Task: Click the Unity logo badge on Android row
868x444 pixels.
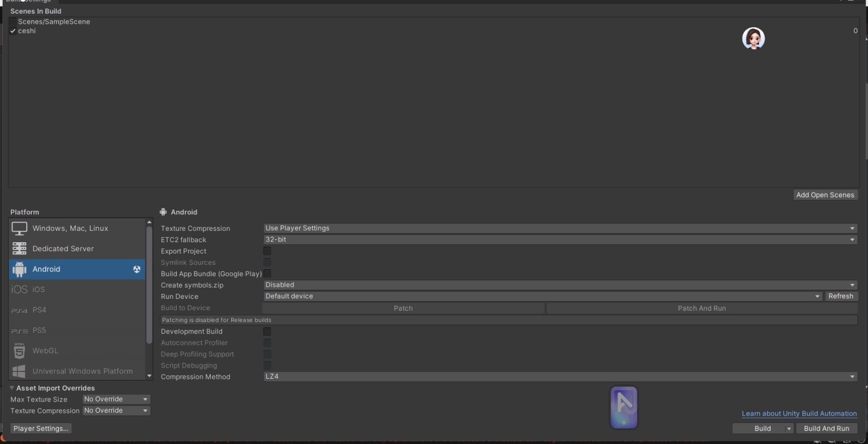Action: [x=137, y=269]
